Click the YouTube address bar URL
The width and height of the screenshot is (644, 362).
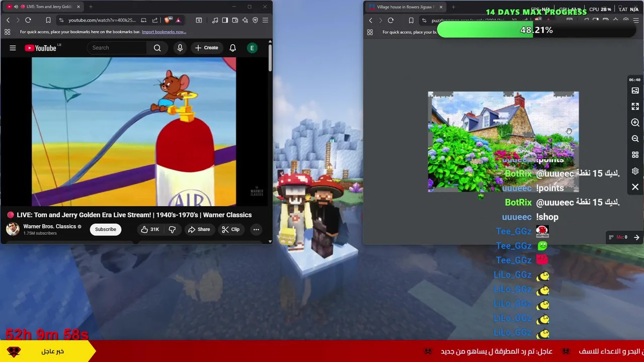(x=102, y=20)
